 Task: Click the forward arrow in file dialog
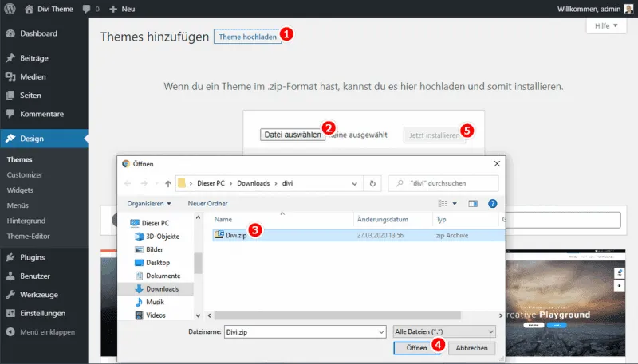click(144, 184)
